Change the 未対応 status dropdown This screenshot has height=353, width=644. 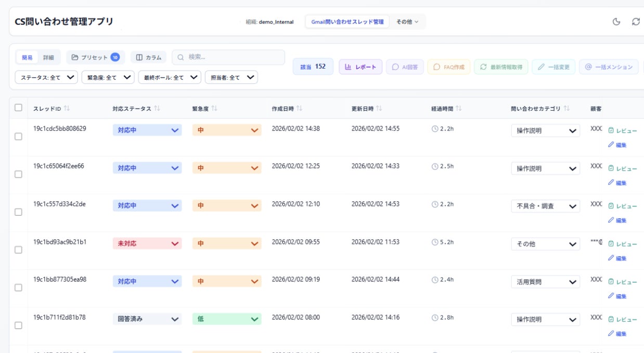click(x=147, y=243)
